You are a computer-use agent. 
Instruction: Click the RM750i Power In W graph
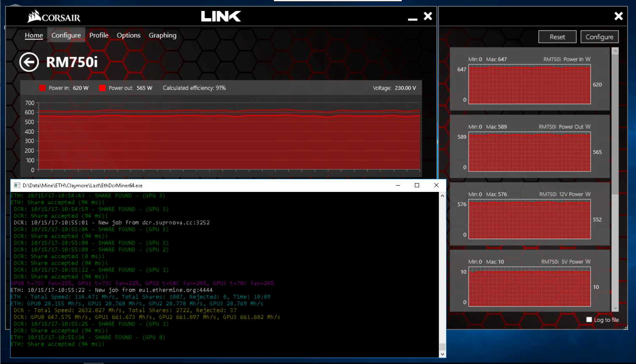(x=530, y=84)
